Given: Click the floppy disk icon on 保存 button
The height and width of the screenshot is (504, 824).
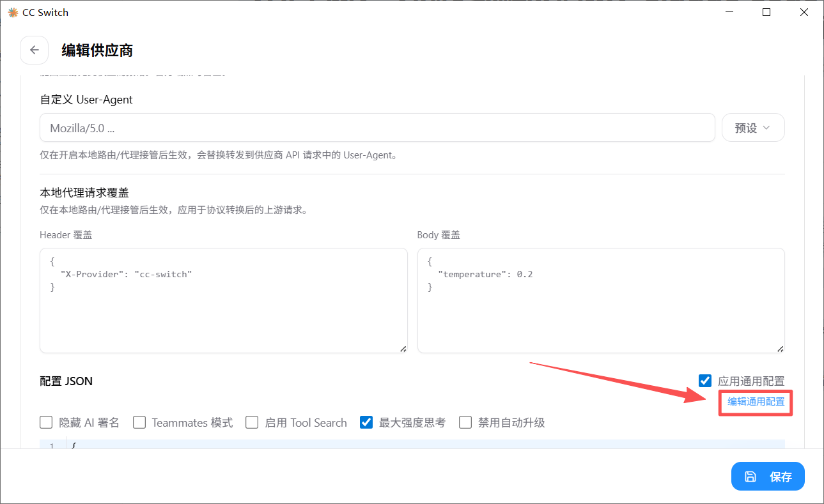Looking at the screenshot, I should pyautogui.click(x=750, y=477).
